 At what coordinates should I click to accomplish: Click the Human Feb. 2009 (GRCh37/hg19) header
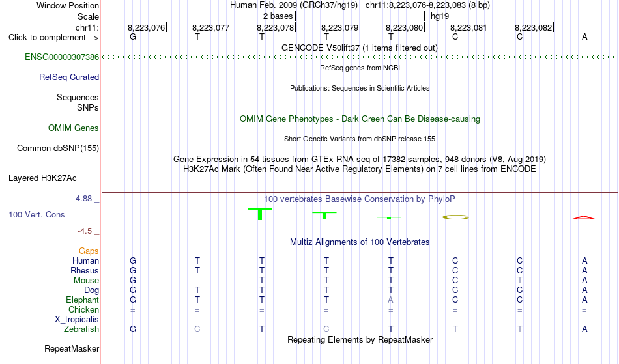point(294,5)
